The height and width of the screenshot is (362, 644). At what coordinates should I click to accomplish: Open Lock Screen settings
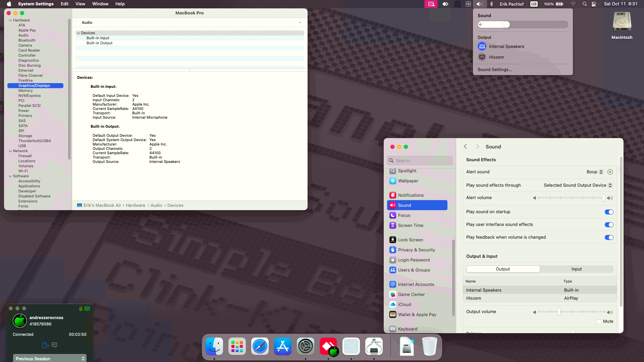417,240
